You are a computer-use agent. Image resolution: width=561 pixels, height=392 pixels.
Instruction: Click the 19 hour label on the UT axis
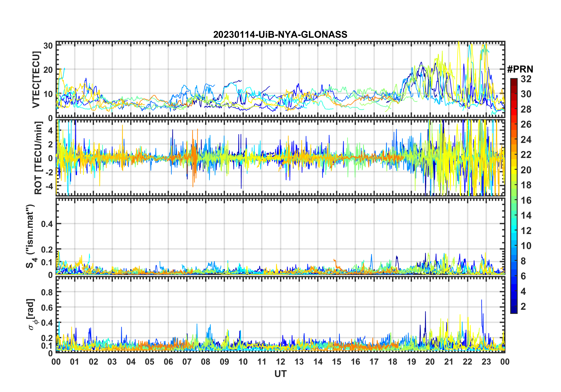click(411, 362)
